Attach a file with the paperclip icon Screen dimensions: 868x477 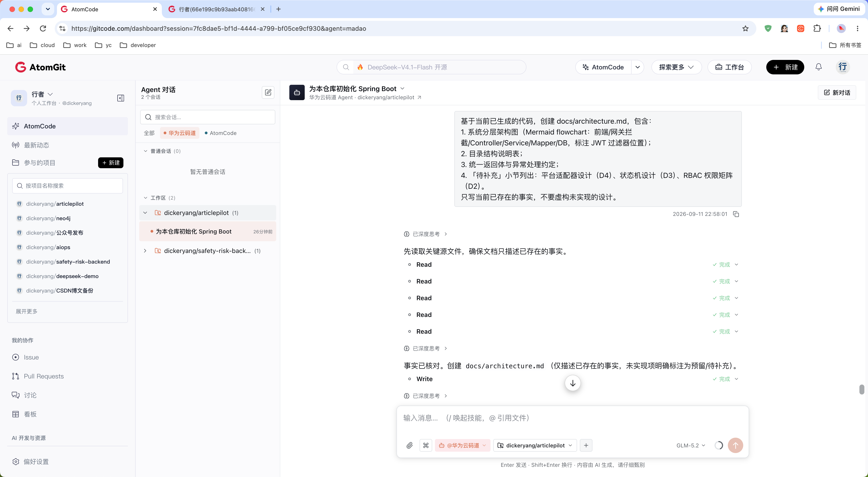point(409,445)
